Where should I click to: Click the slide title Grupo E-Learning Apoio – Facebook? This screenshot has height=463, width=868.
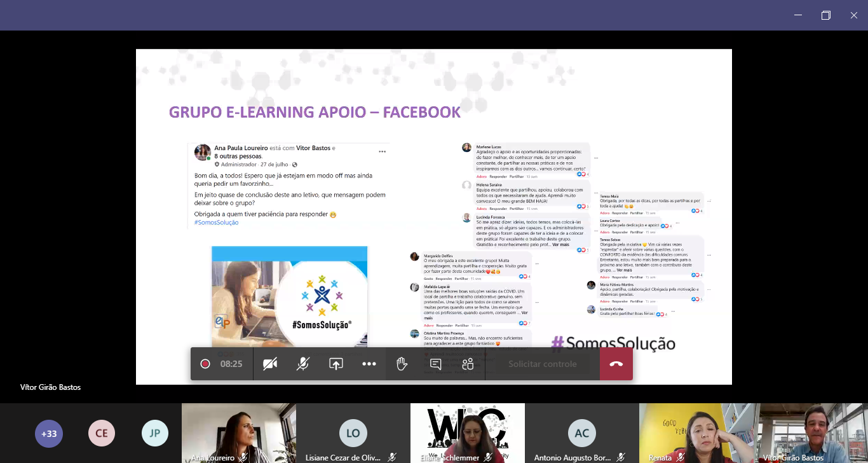pyautogui.click(x=315, y=113)
